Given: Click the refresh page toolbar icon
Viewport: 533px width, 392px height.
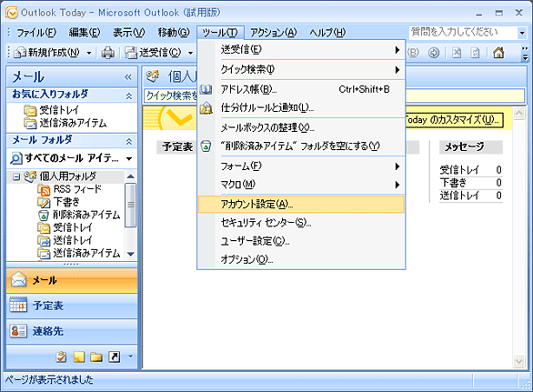Looking at the screenshot, I should pyautogui.click(x=475, y=53).
